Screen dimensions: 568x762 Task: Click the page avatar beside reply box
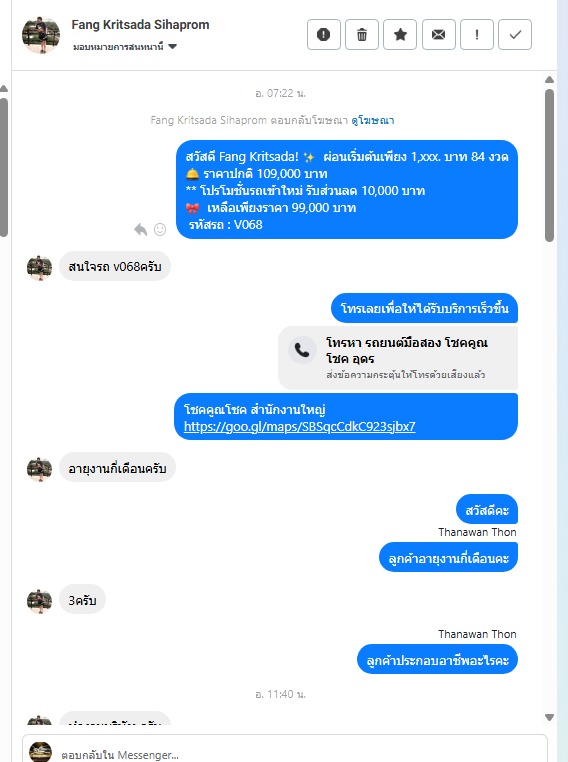(40, 751)
